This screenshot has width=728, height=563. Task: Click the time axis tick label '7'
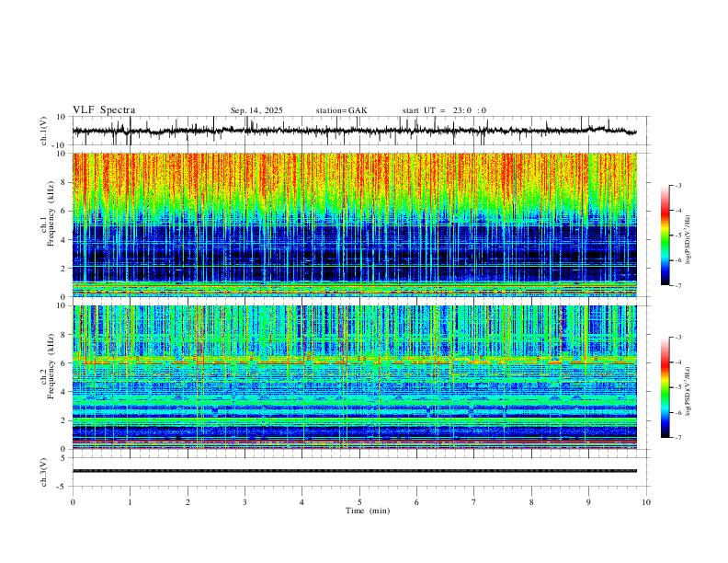(x=474, y=502)
